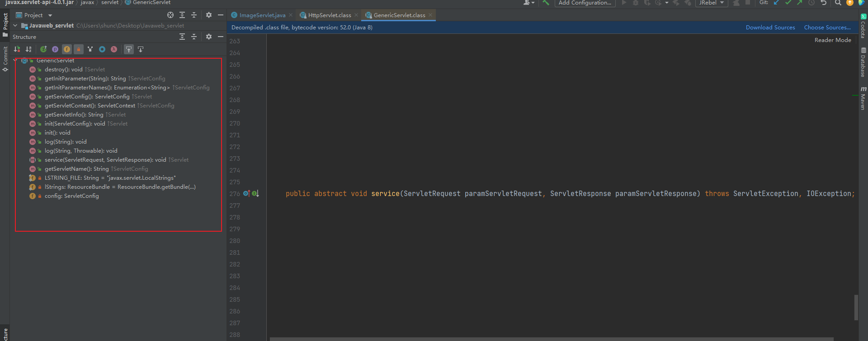Hide the Structure tool window
868x341 pixels.
[221, 37]
